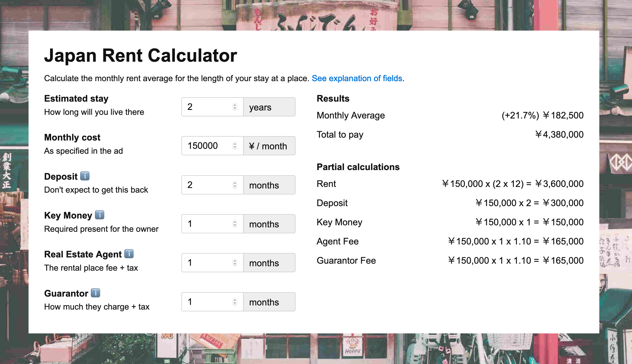Increment the Key Money months with the stepper
632x364 pixels.
click(234, 222)
